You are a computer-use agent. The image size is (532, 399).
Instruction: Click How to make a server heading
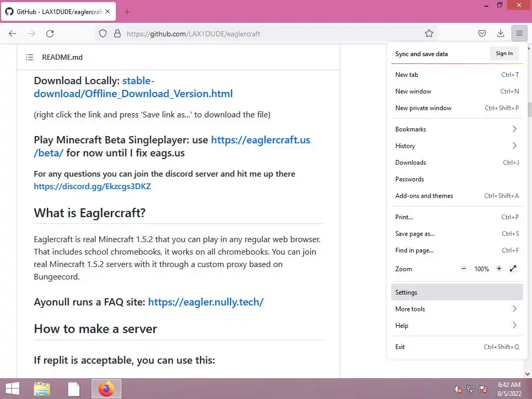coord(96,329)
